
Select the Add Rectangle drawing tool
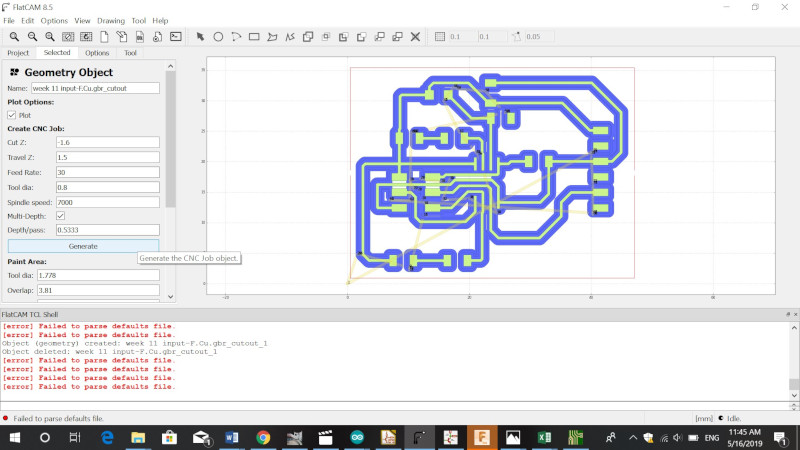[254, 37]
